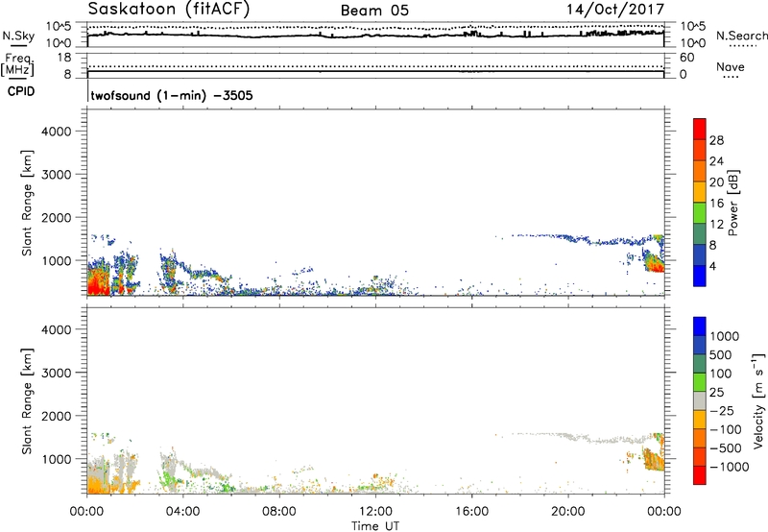This screenshot has height=532, width=768.
Task: Click the '20' label on the power color bar
Action: [x=716, y=182]
